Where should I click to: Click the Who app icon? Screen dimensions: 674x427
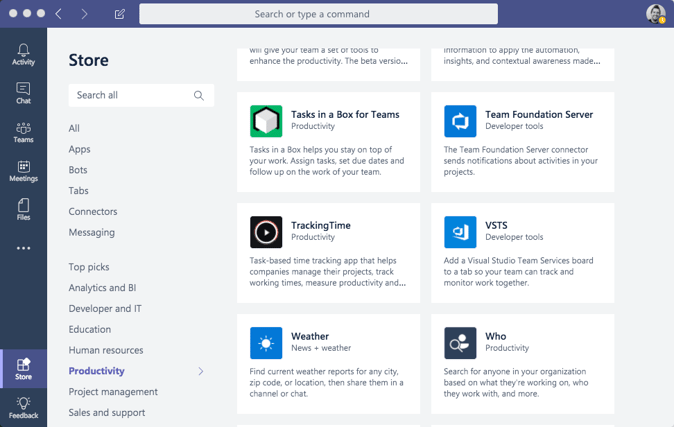(460, 343)
